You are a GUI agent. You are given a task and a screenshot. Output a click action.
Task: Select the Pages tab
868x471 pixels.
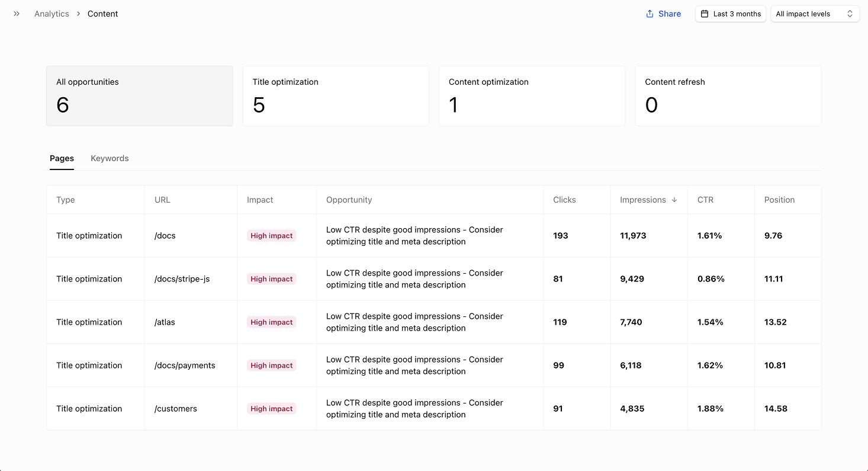[62, 158]
